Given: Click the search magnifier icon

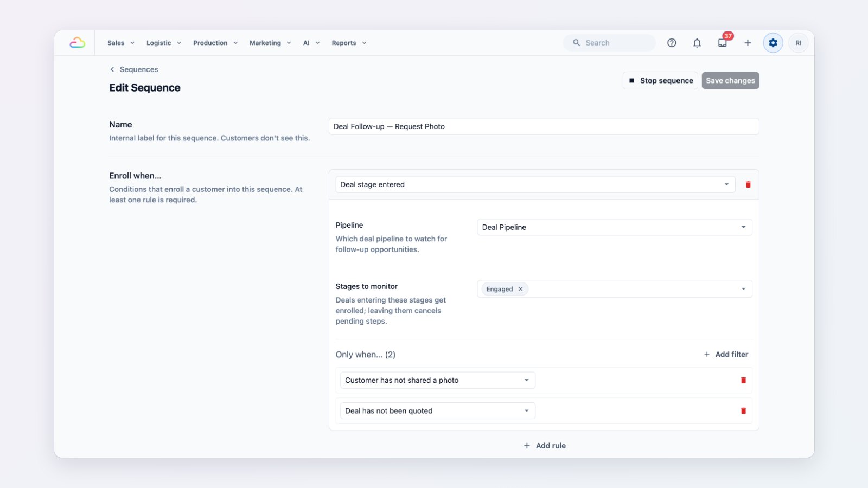Looking at the screenshot, I should 576,43.
